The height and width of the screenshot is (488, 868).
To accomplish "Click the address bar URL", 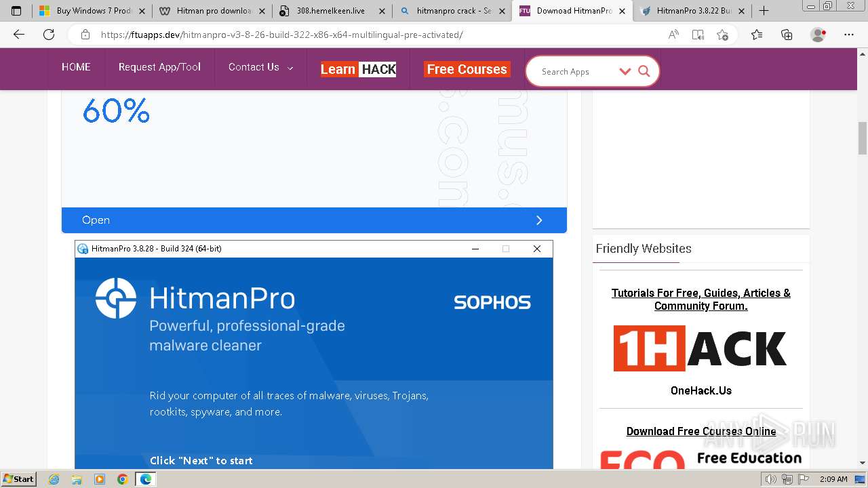I will 281,35.
